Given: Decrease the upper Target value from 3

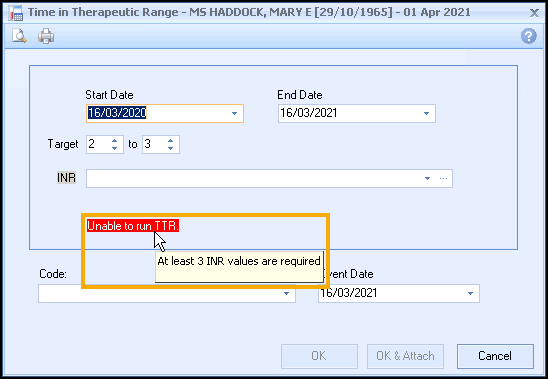Looking at the screenshot, I should [170, 148].
